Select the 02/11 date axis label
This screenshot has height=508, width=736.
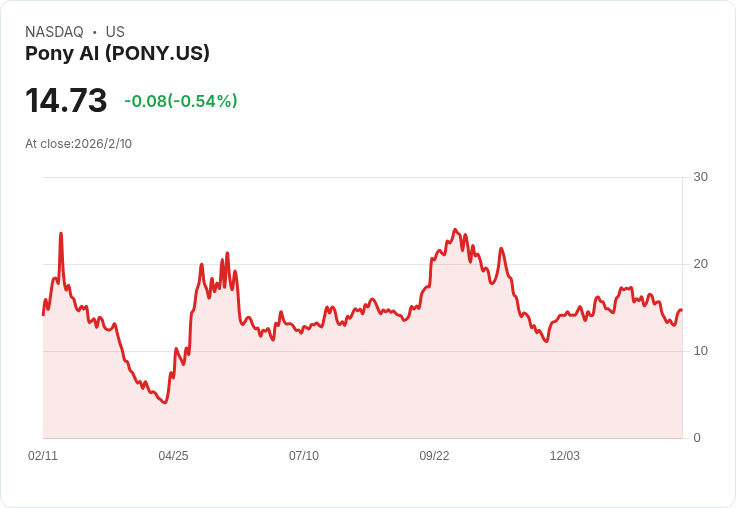[x=43, y=456]
